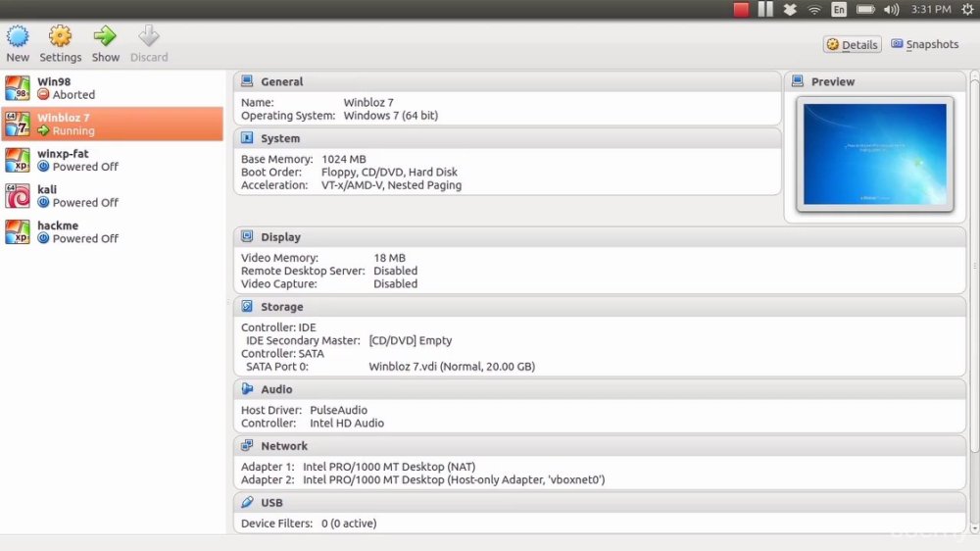Click the 3:31 PM clock
The image size is (980, 551).
point(931,10)
